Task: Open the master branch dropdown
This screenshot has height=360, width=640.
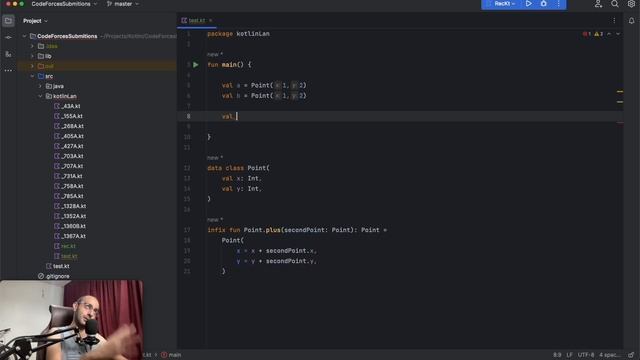Action: (123, 4)
